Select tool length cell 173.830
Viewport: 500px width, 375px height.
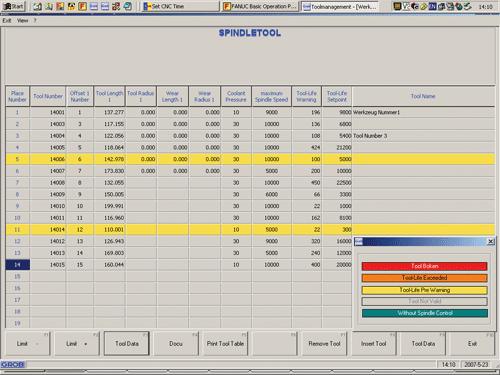point(109,171)
